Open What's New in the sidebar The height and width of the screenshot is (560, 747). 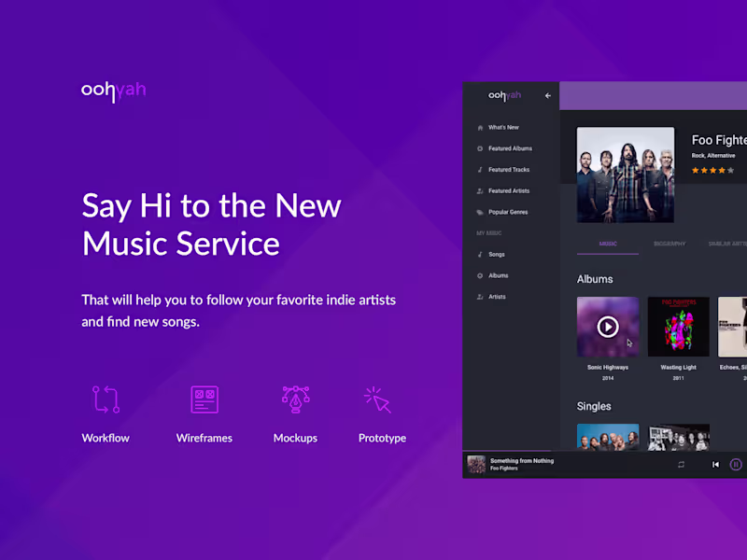click(x=503, y=128)
